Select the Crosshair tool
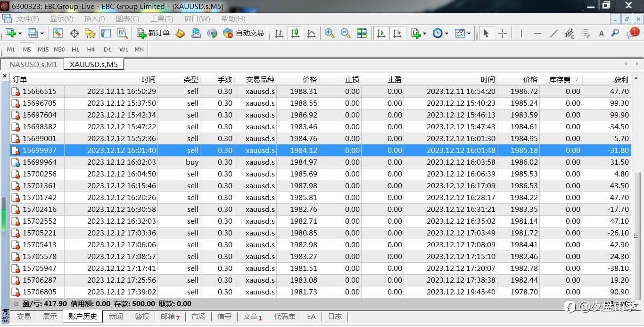 tap(503, 33)
